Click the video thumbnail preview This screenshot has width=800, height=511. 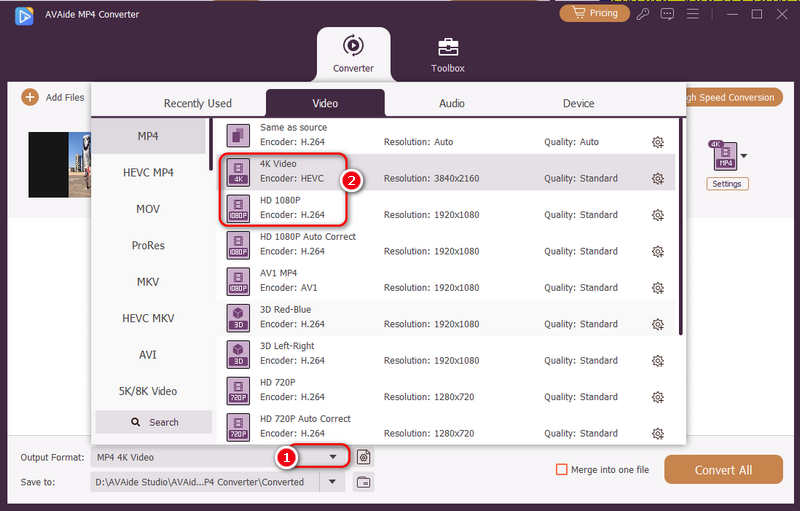click(60, 165)
